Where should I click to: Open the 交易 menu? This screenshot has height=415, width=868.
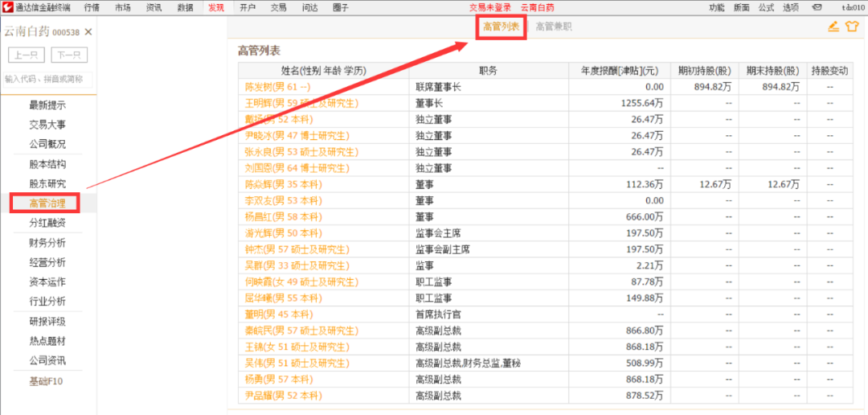278,8
